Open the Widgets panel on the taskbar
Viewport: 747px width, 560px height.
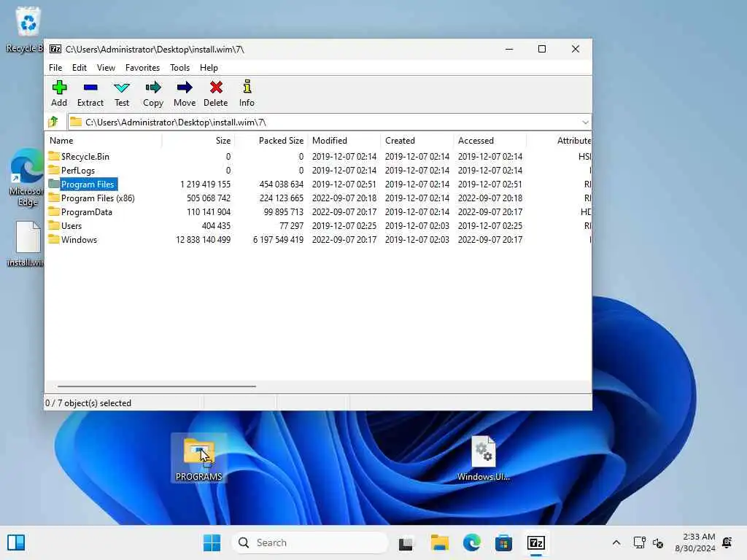pos(16,542)
